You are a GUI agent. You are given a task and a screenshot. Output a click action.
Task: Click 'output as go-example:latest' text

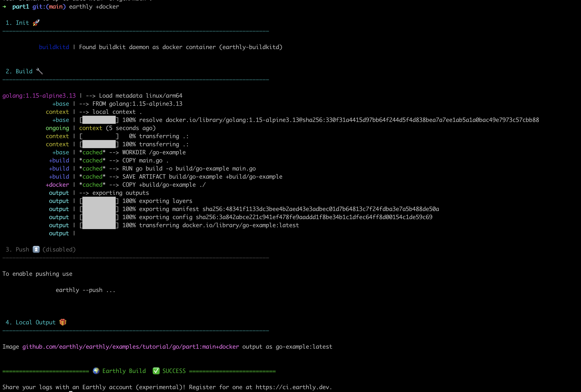287,347
